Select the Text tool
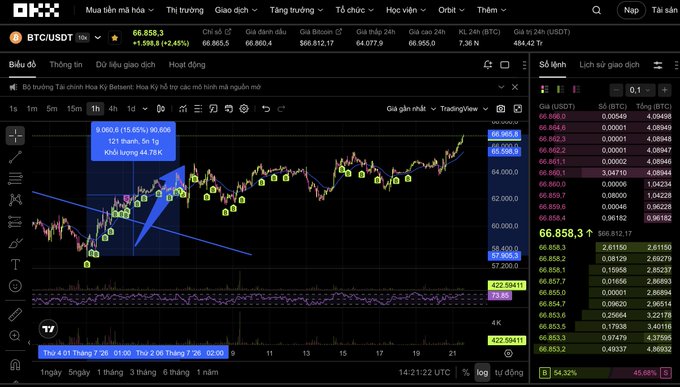 coord(15,264)
